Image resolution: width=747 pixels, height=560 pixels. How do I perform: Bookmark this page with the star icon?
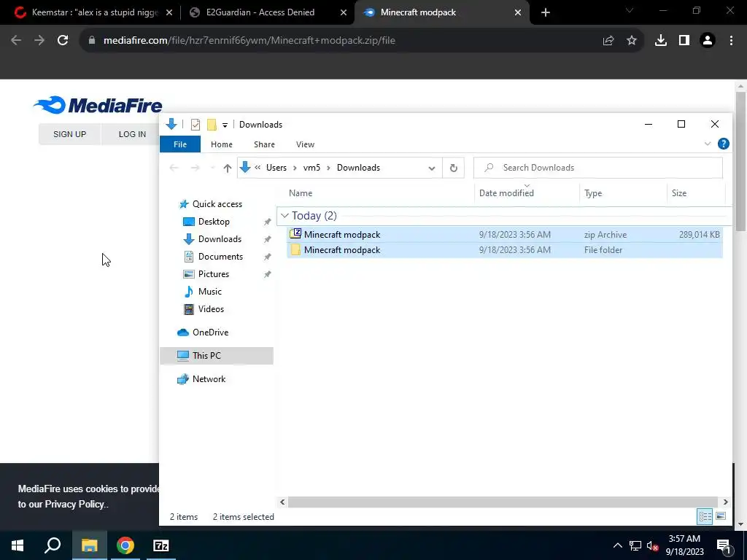[632, 41]
